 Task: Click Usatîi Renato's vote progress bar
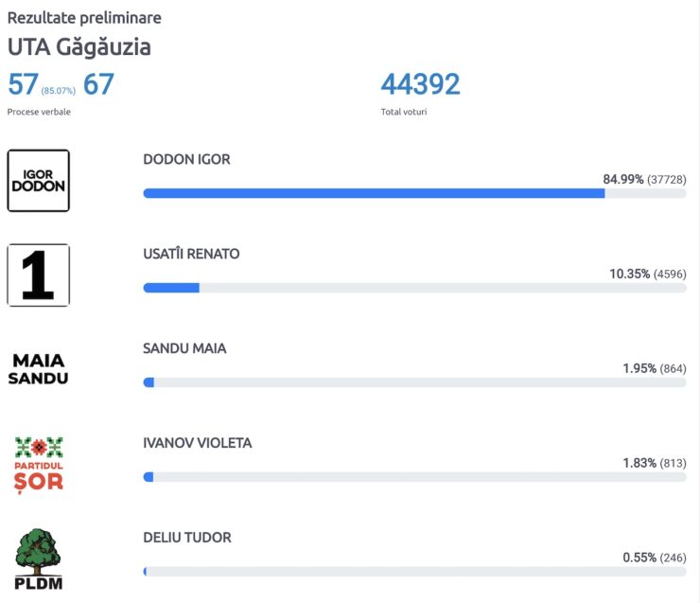pos(414,288)
